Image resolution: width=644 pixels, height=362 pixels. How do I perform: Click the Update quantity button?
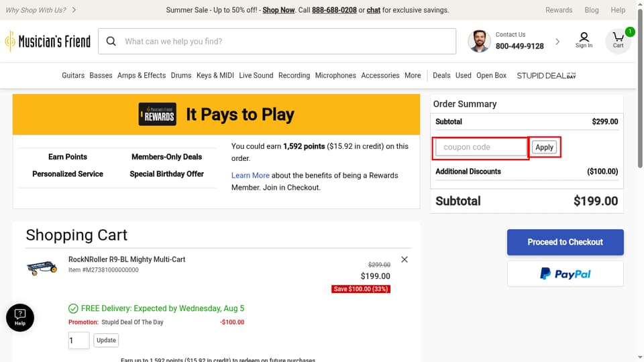pyautogui.click(x=106, y=341)
